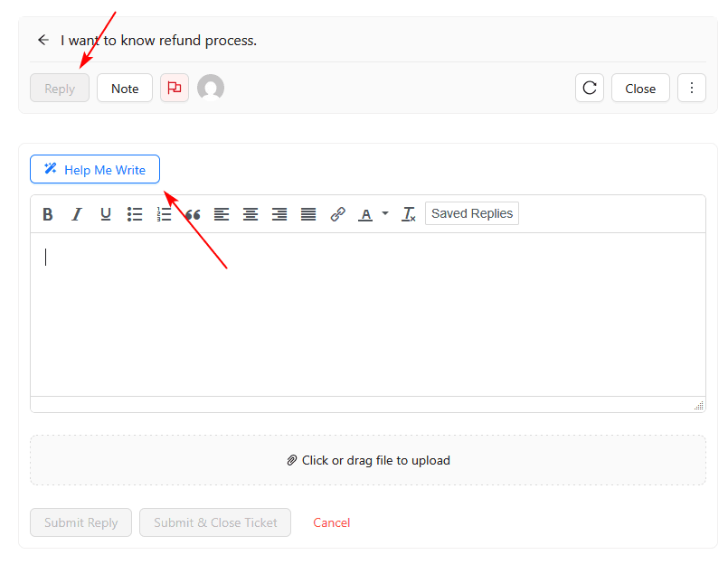Apply italic formatting
The height and width of the screenshot is (564, 728).
(x=77, y=214)
